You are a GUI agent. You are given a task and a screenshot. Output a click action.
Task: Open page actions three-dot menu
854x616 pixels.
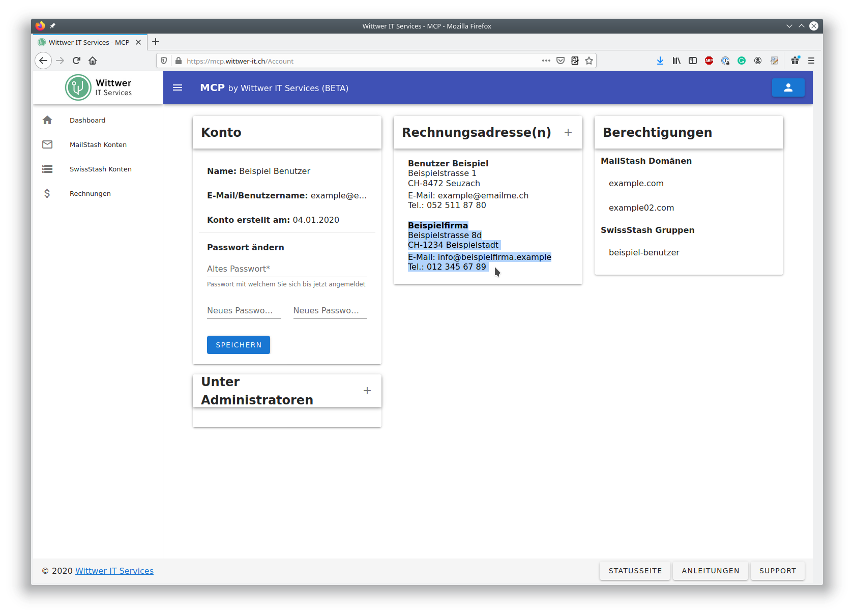pyautogui.click(x=546, y=61)
